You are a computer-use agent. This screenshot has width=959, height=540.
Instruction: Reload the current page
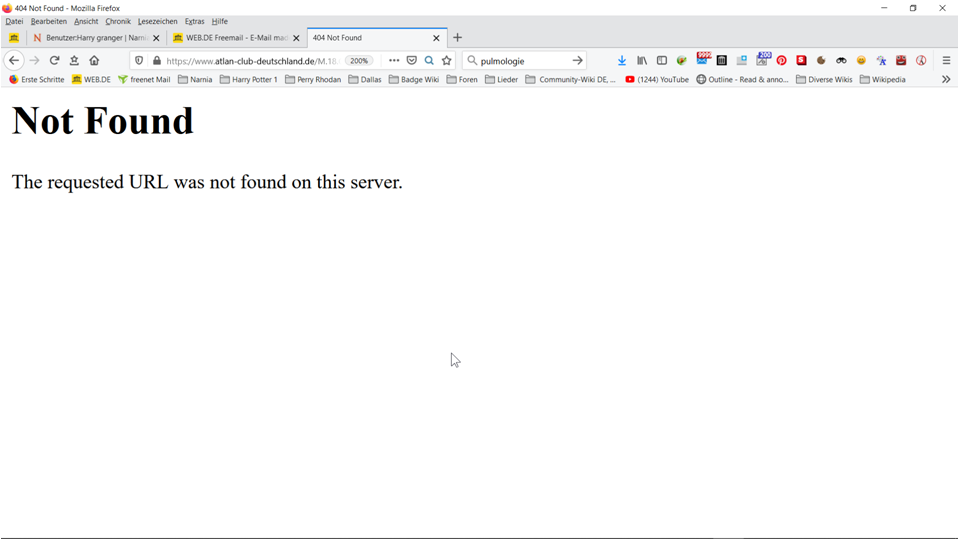(x=54, y=61)
